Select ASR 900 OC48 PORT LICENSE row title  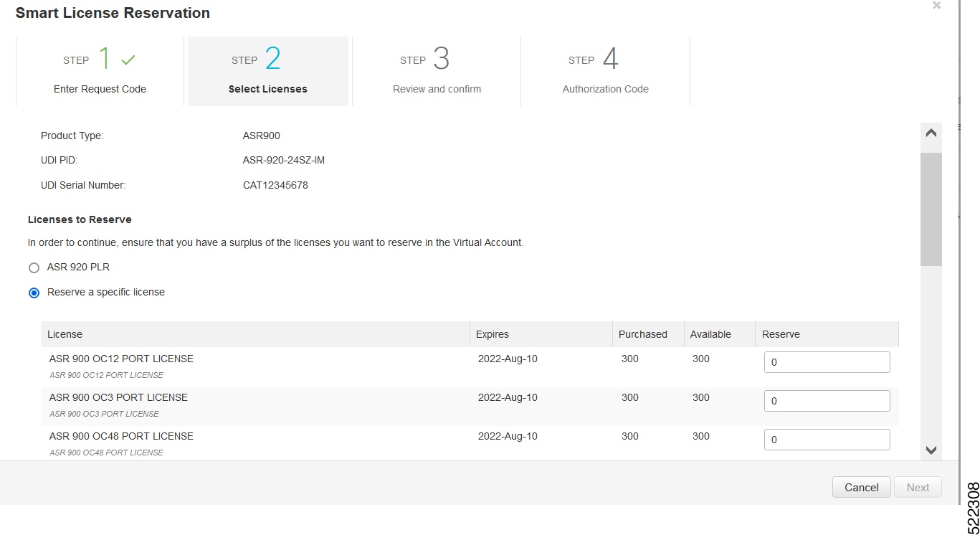(121, 436)
